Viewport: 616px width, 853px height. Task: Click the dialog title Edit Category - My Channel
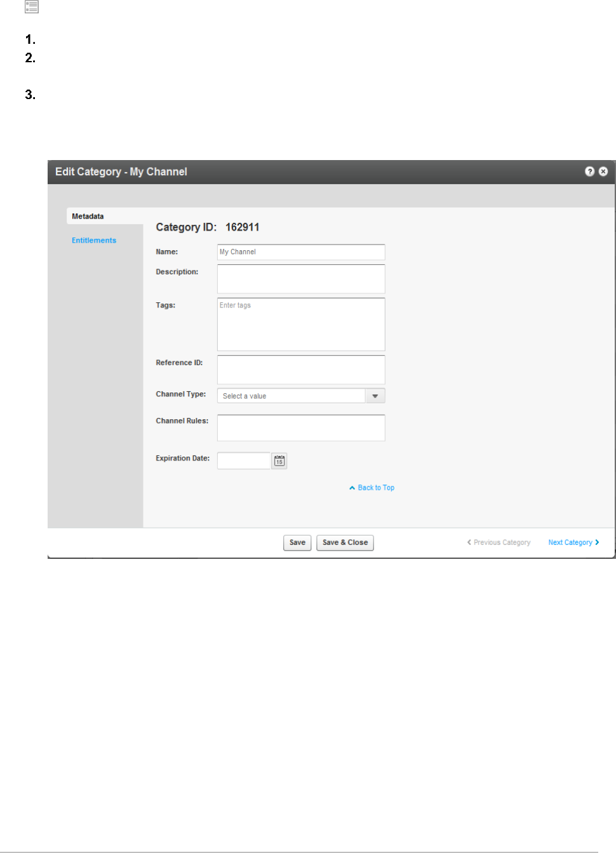click(121, 171)
